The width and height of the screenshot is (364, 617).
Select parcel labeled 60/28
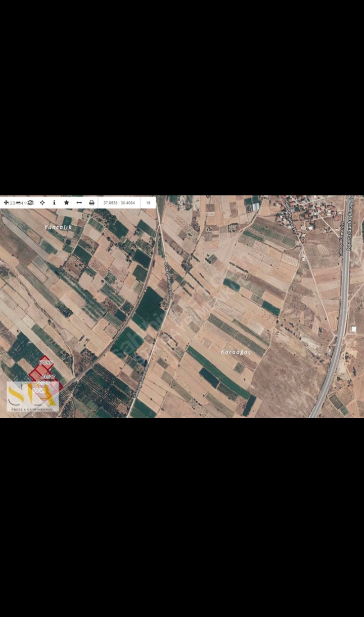[x=42, y=383]
